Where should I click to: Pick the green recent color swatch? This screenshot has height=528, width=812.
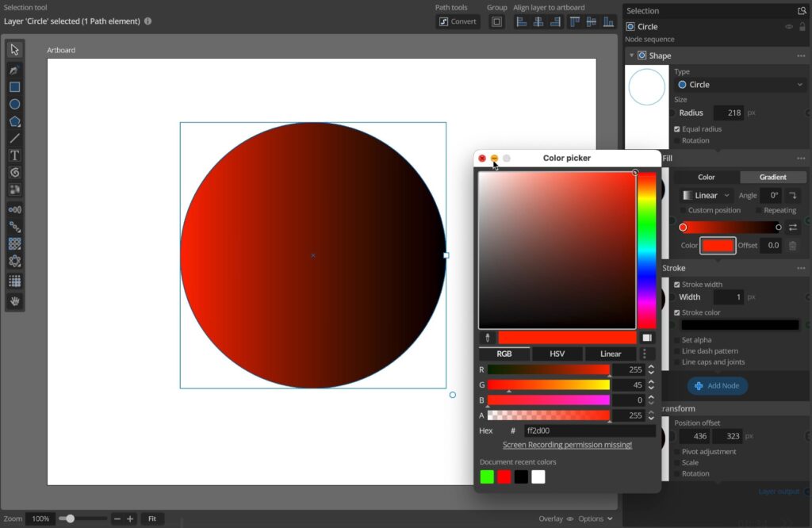click(x=487, y=476)
